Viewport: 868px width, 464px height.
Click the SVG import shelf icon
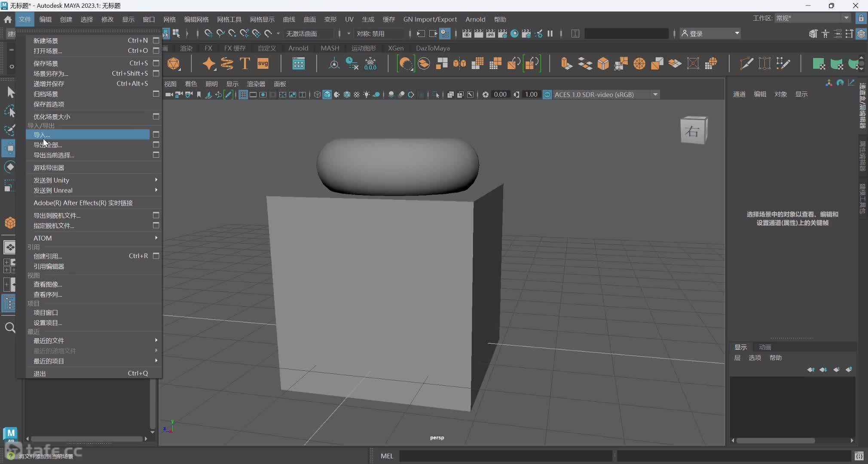pos(263,64)
